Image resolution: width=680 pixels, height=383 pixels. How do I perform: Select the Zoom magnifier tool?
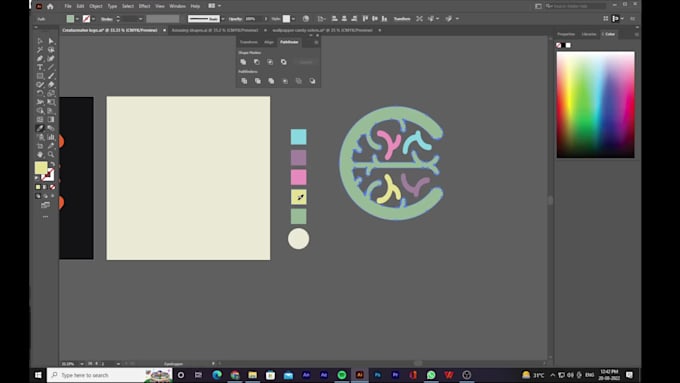tap(51, 154)
